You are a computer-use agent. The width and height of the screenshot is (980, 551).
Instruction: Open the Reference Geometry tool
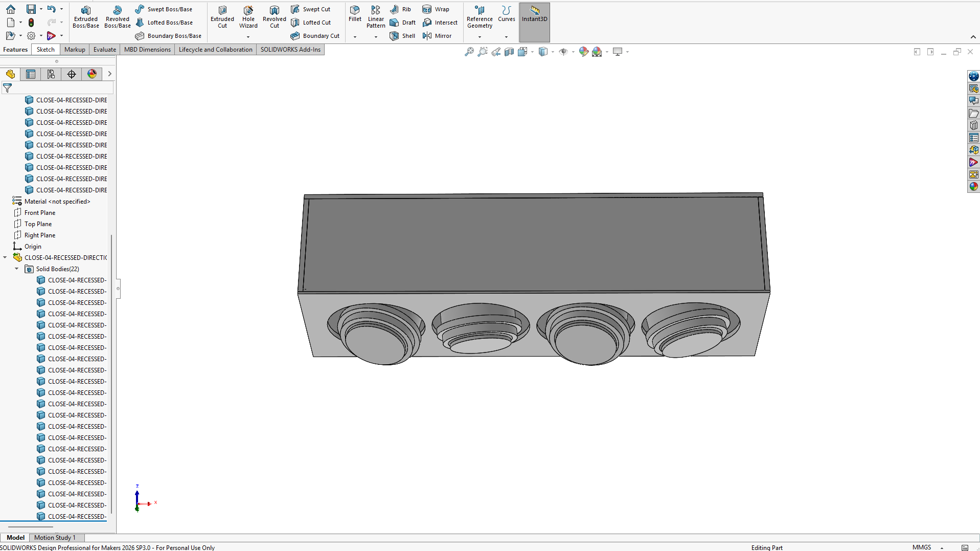[x=480, y=17]
